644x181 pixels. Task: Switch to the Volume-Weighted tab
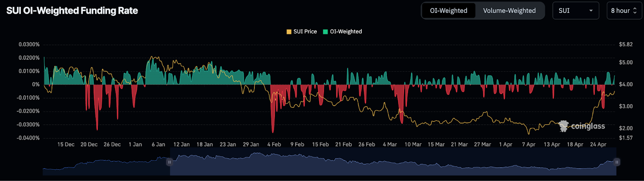[509, 11]
